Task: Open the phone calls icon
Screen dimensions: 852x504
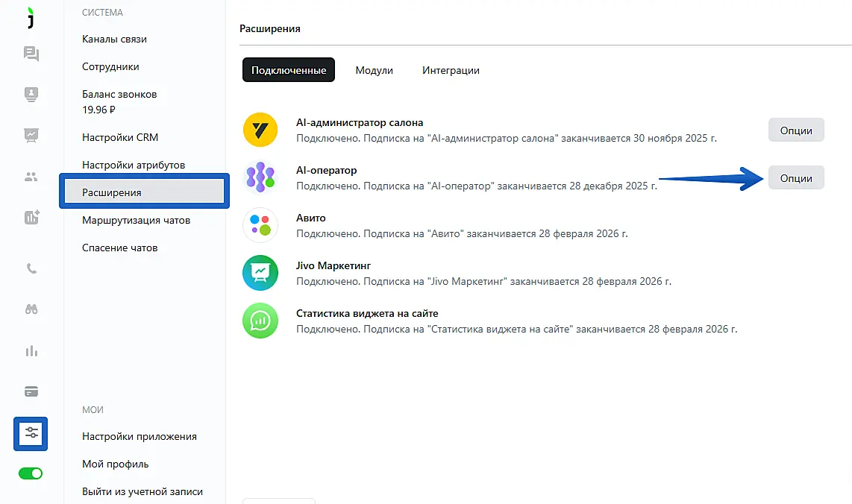Action: (31, 269)
